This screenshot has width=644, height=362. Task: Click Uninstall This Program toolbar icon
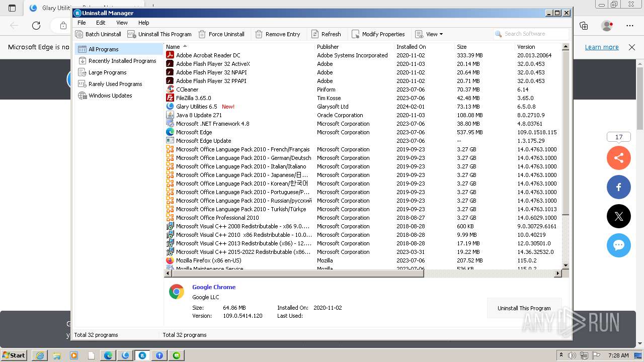(x=131, y=34)
